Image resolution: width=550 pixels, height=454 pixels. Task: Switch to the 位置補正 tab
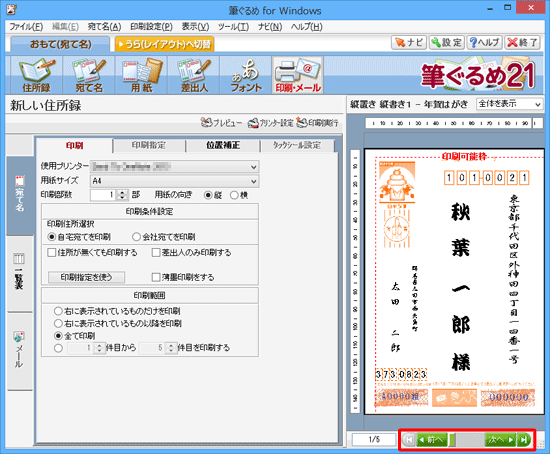(x=223, y=145)
